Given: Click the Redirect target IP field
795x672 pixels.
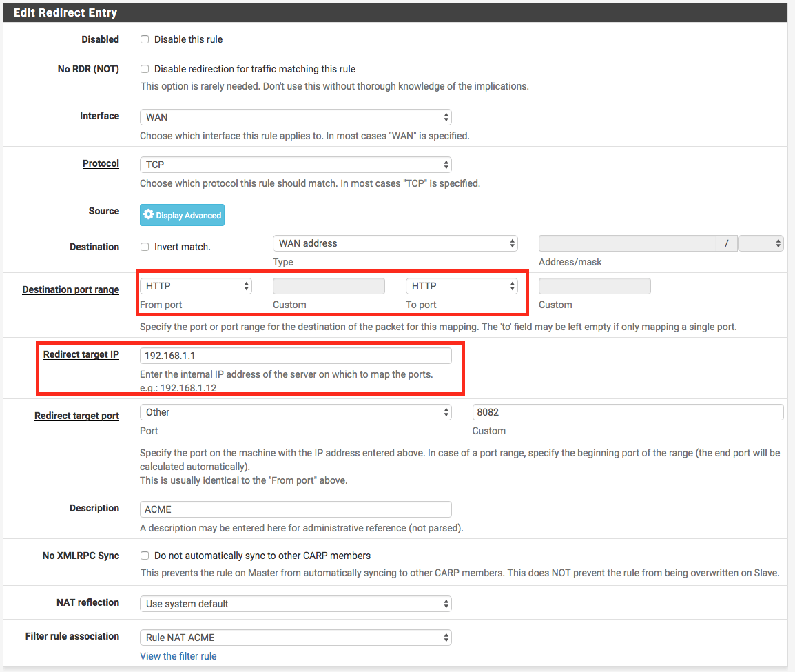Looking at the screenshot, I should (296, 356).
